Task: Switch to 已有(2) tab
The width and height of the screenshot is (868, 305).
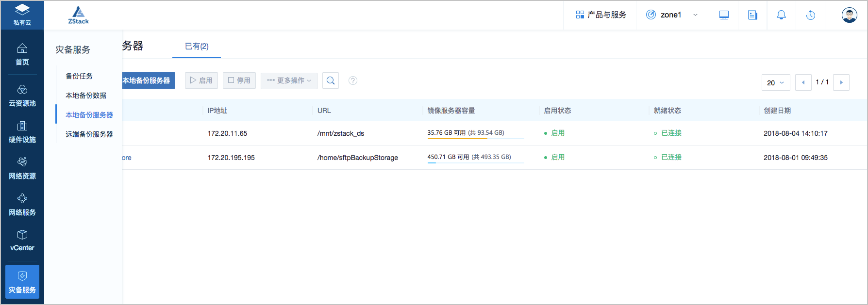Action: [197, 47]
